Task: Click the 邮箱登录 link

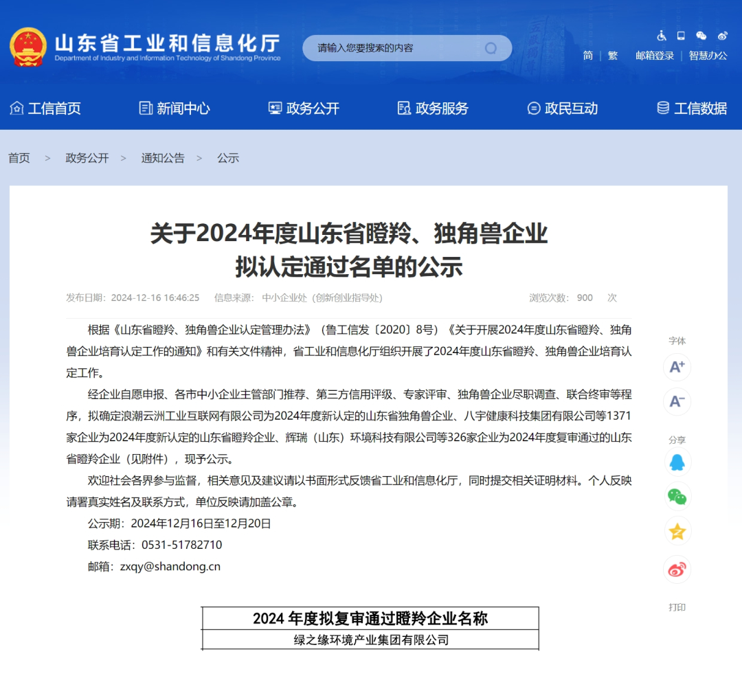Action: pos(655,56)
